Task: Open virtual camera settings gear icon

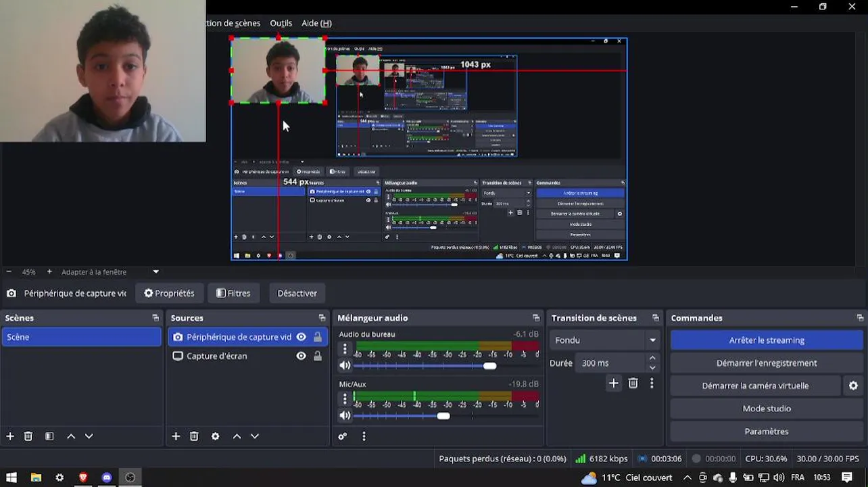Action: pos(853,386)
